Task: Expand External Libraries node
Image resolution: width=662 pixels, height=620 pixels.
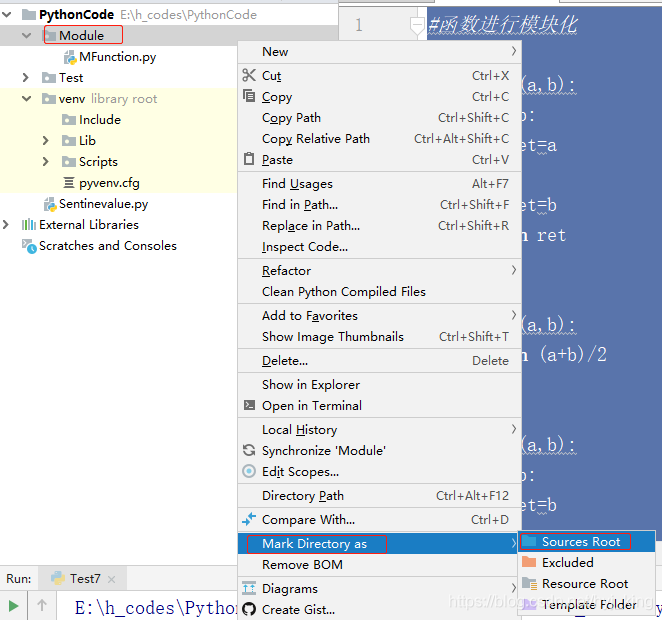Action: [x=5, y=225]
